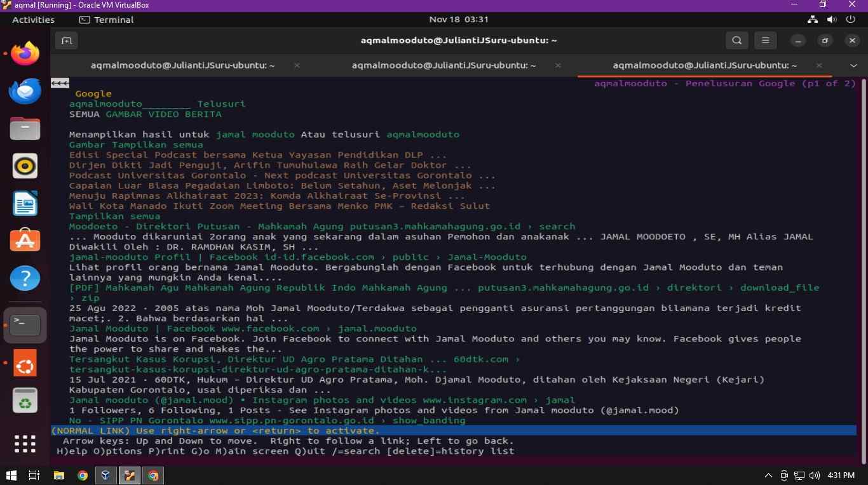The image size is (868, 485).
Task: Click the volume icon in top bar
Action: click(x=831, y=20)
